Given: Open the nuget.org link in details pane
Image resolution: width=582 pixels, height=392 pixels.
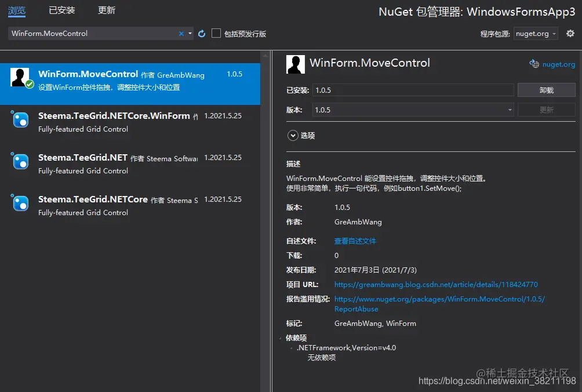Looking at the screenshot, I should (559, 64).
